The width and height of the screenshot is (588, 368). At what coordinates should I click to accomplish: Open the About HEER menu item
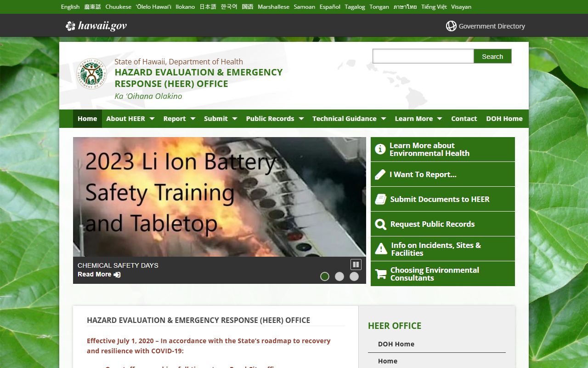pos(125,119)
